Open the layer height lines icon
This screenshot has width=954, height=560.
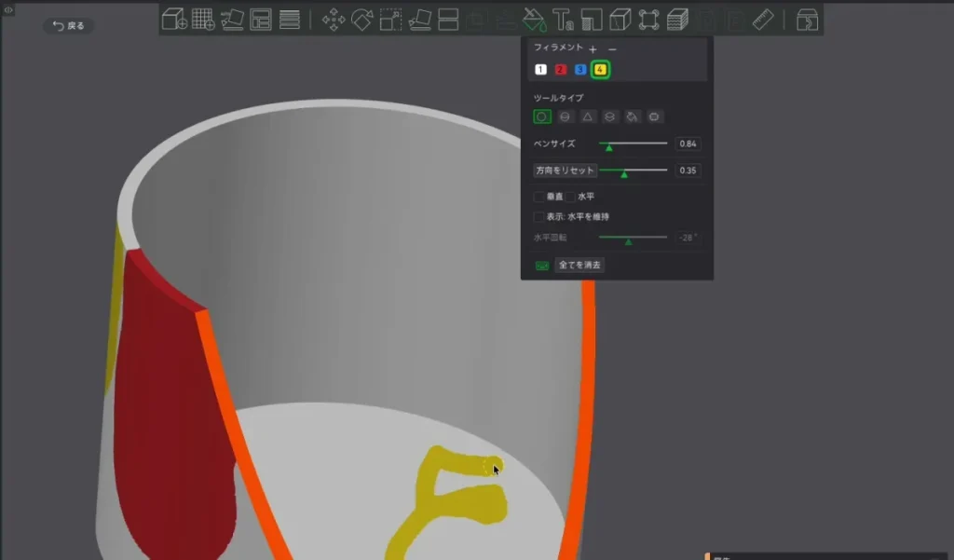pos(289,20)
